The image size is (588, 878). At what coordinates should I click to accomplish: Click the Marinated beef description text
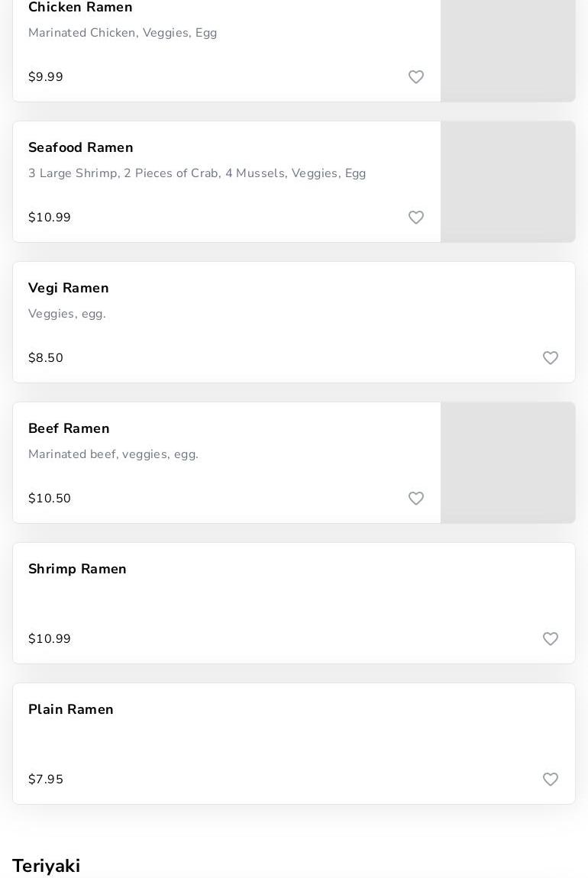[x=113, y=454]
